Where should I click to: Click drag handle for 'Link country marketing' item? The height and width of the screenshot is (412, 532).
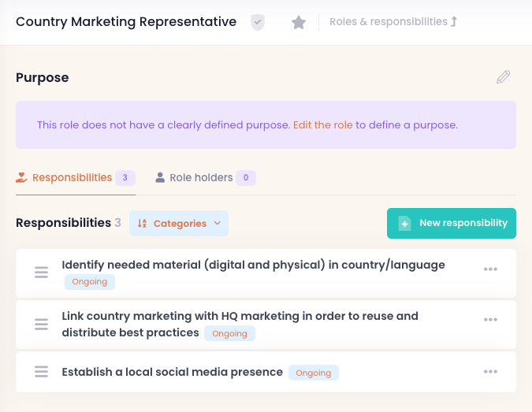point(42,325)
